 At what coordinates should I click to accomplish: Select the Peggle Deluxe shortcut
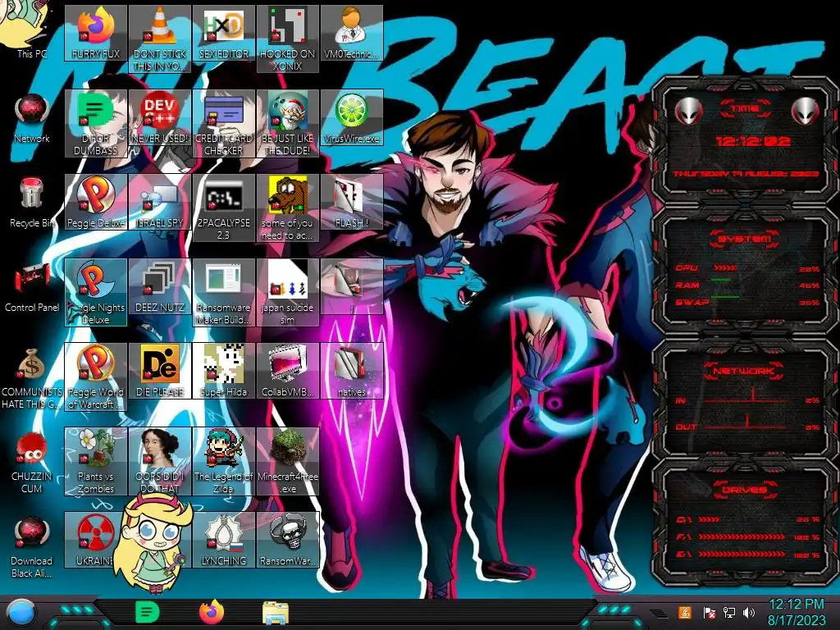[x=96, y=202]
